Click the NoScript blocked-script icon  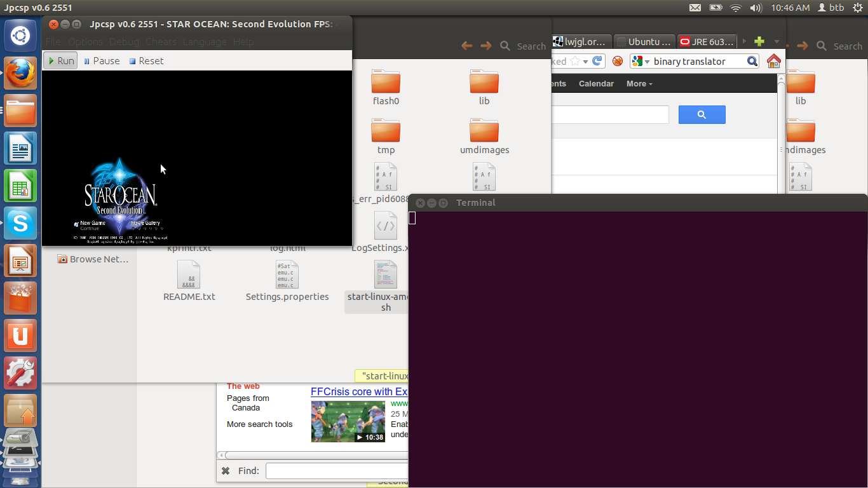coord(618,62)
